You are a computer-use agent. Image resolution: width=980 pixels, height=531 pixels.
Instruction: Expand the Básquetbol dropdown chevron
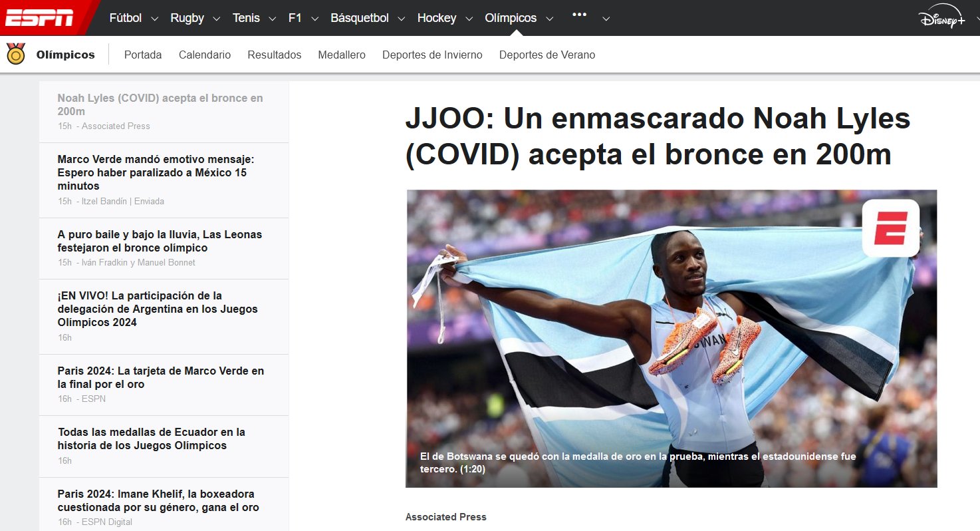[x=401, y=19]
